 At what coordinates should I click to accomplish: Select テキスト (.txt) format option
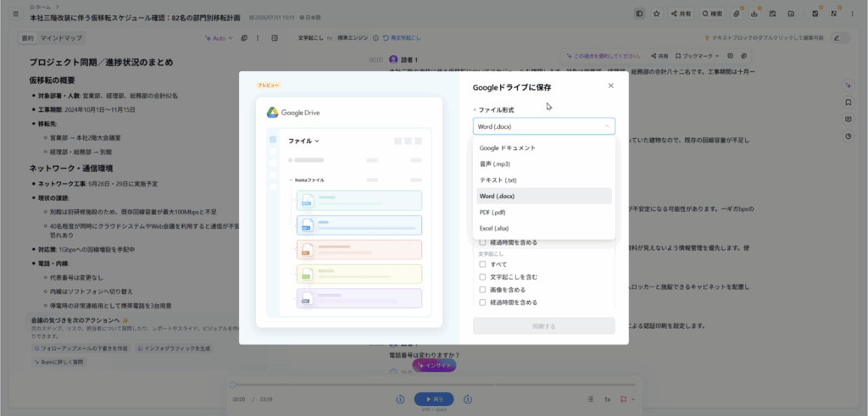tap(543, 180)
